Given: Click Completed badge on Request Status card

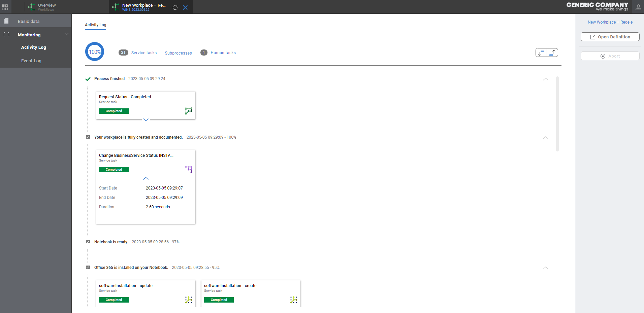Looking at the screenshot, I should [114, 111].
